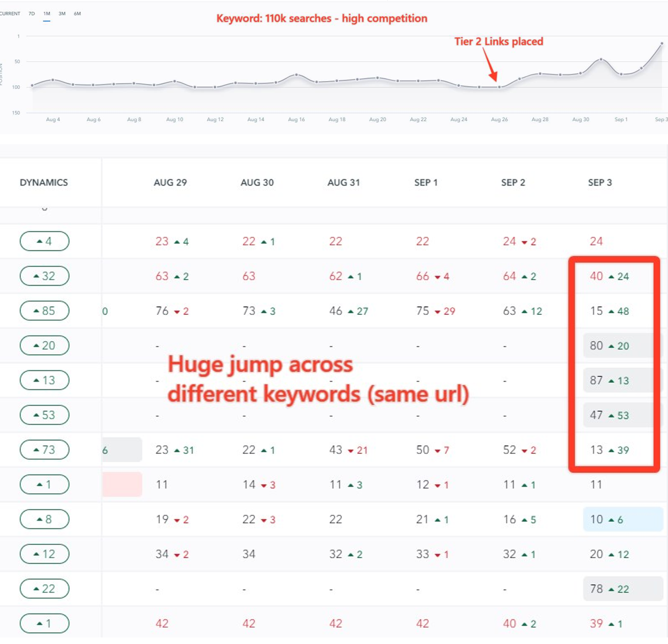This screenshot has height=644, width=668.
Task: Click the dynamics badge showing up 85
Action: tap(44, 311)
